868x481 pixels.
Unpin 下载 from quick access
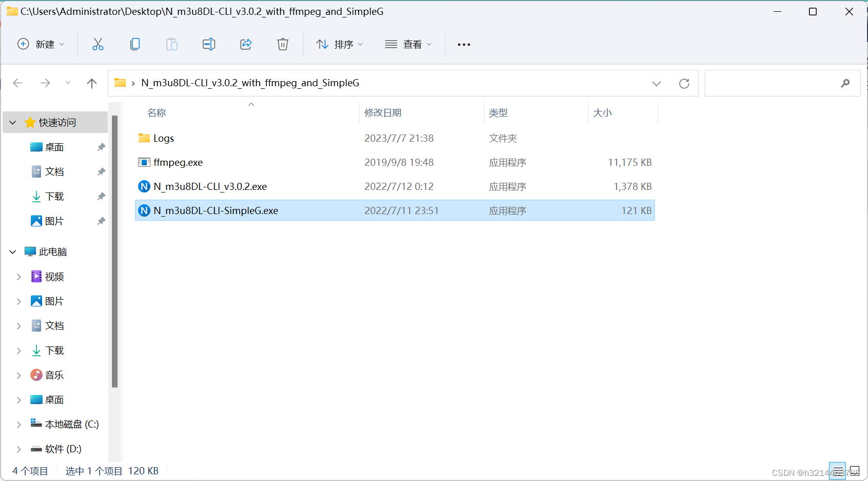pyautogui.click(x=101, y=196)
